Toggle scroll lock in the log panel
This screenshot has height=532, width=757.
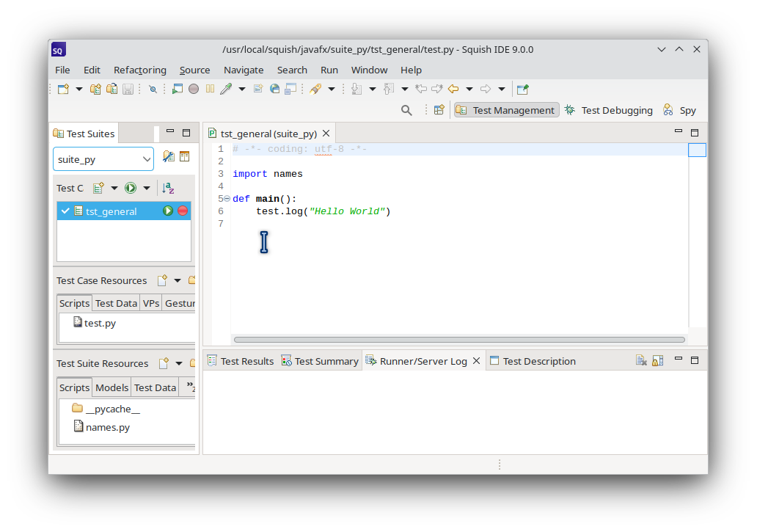tap(657, 360)
